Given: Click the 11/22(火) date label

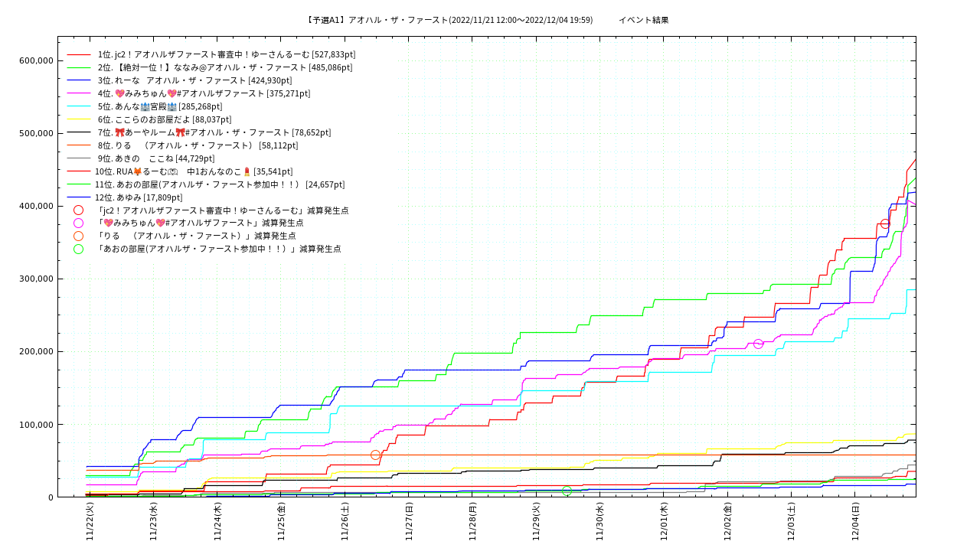Looking at the screenshot, I should click(90, 522).
